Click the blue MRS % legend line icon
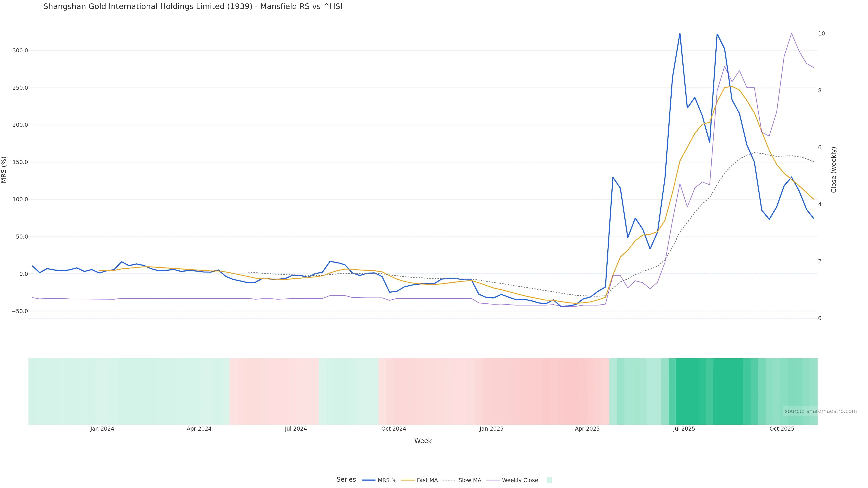868x488 pixels. click(x=369, y=480)
